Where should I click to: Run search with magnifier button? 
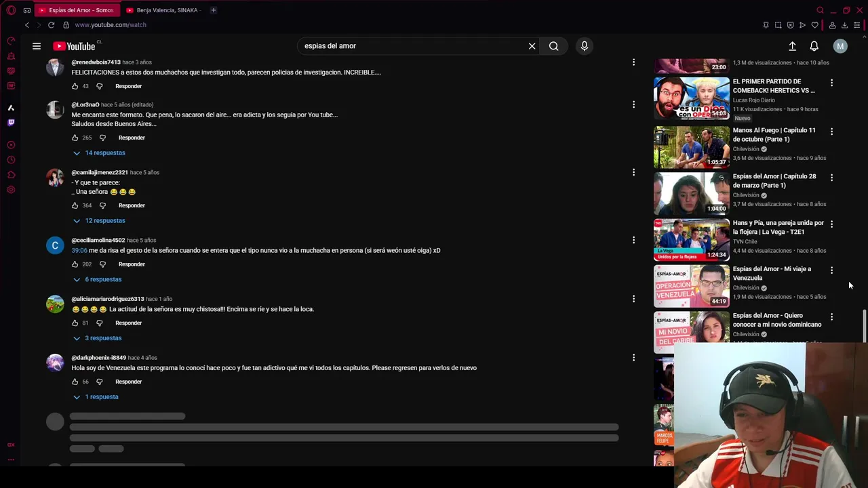554,46
